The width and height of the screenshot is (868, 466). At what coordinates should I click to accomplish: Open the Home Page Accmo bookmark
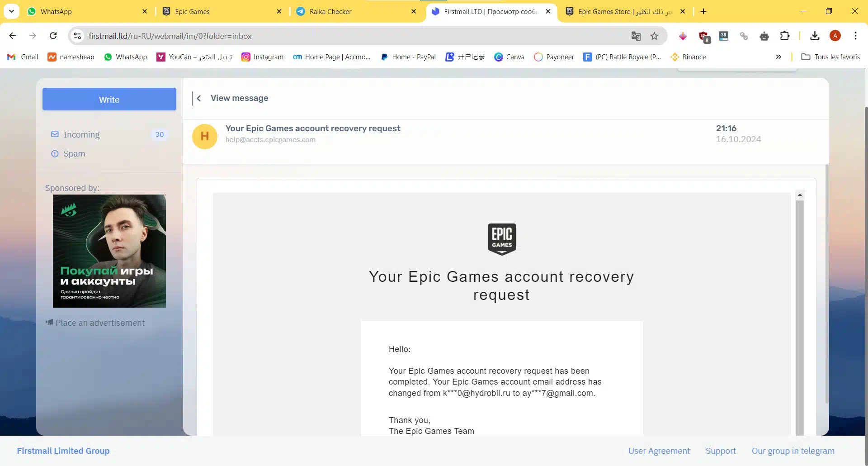tap(331, 57)
